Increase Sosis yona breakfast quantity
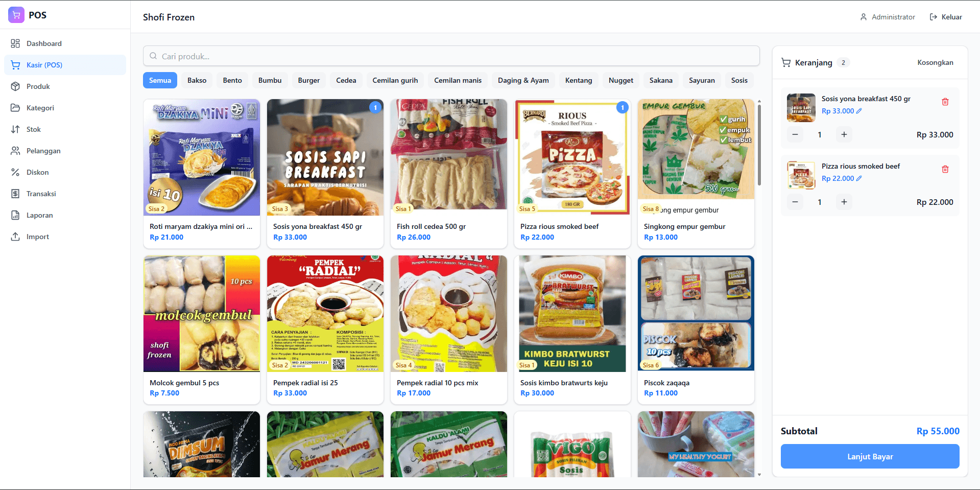 pos(844,134)
